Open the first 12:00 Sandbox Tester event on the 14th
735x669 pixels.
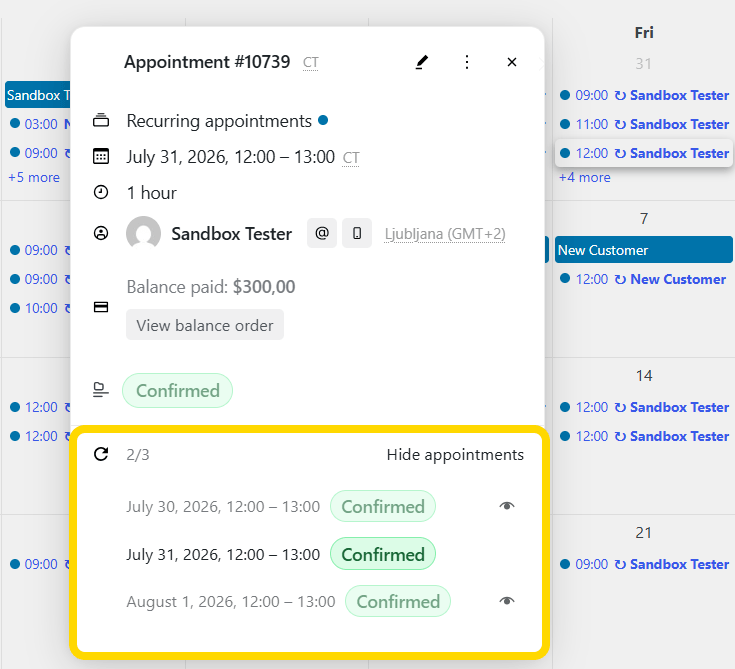pyautogui.click(x=645, y=407)
